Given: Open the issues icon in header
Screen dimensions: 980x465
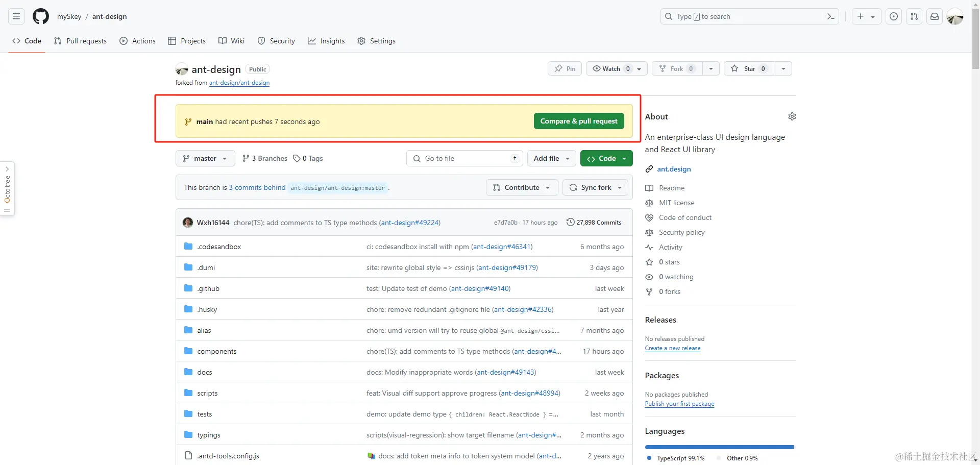Looking at the screenshot, I should pyautogui.click(x=894, y=16).
